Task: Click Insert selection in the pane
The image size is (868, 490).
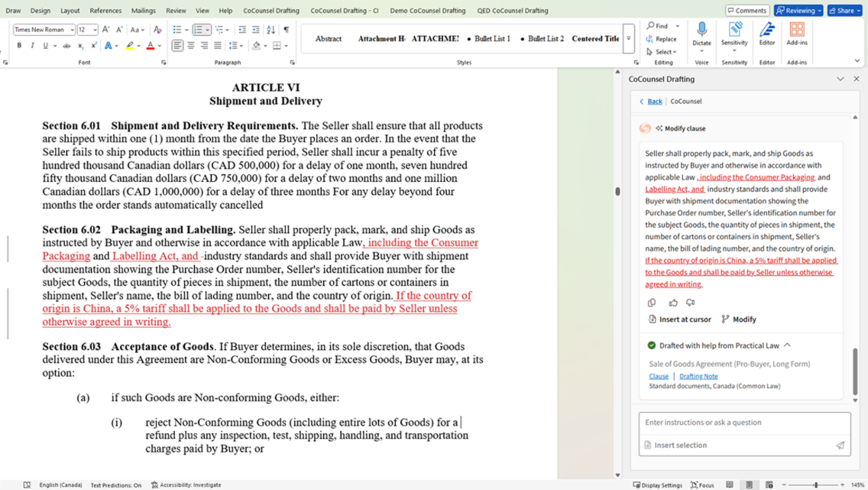Action: click(675, 445)
